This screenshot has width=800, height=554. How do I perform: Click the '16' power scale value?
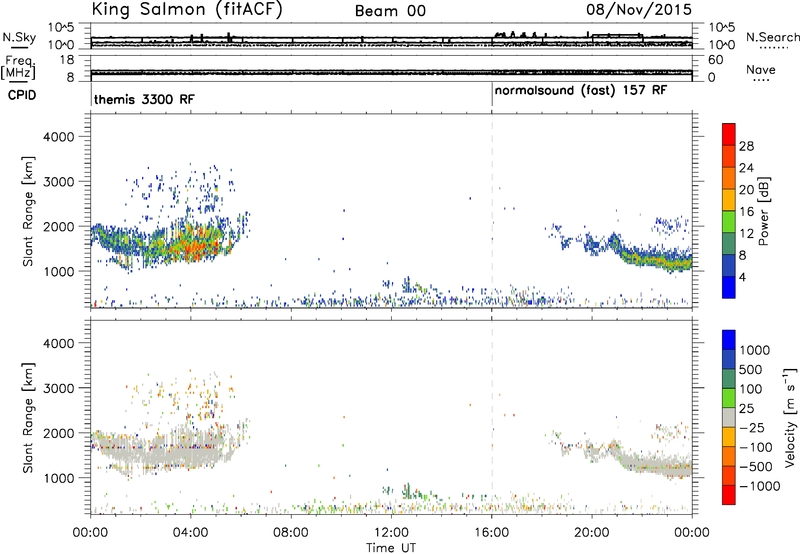(746, 212)
